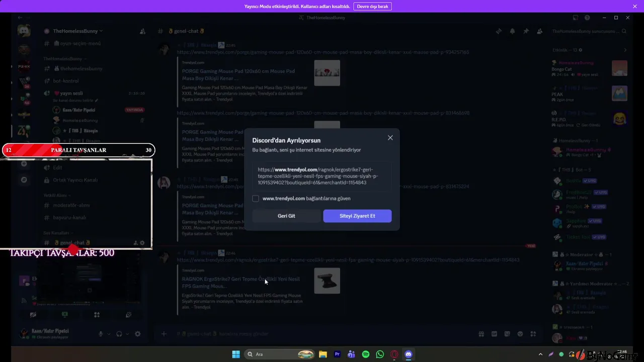
Task: Open the GIF picker icon
Action: 494,334
